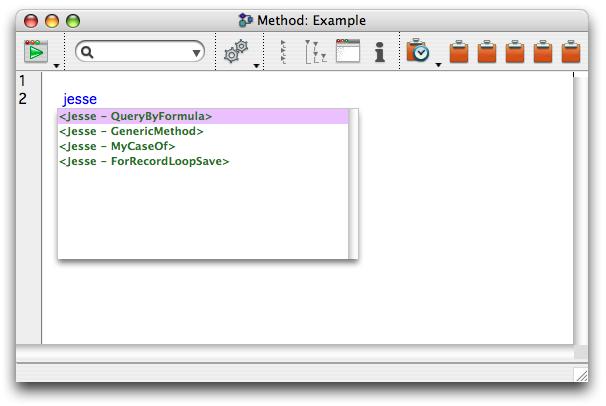Expand the search field options arrow
The height and width of the screenshot is (406, 606).
(196, 52)
